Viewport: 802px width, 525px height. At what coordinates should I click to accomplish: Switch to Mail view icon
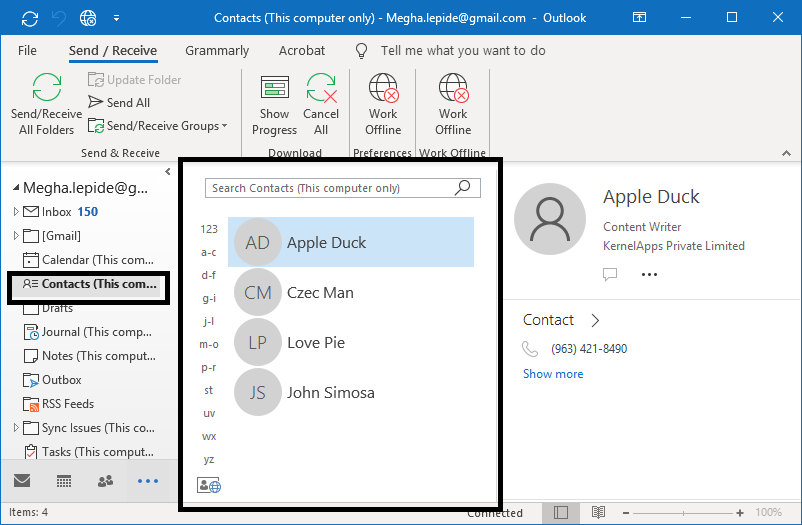click(x=22, y=480)
